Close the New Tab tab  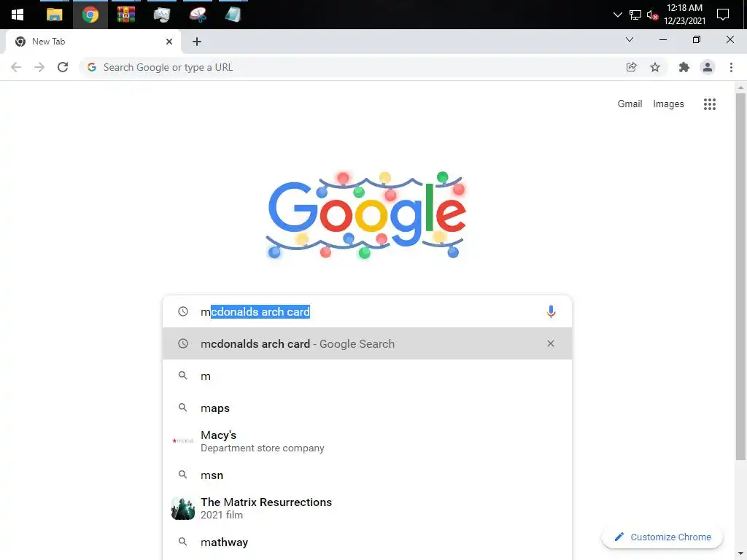169,42
